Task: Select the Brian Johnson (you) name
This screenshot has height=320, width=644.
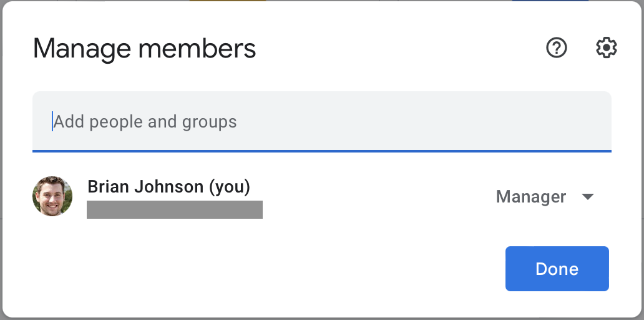Action: coord(169,187)
